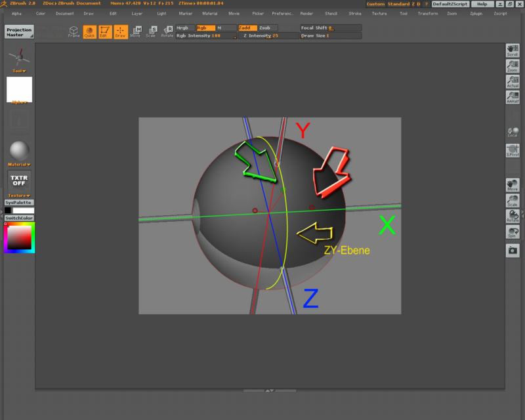Open the Texture TXTR OFF dropdown
Screen dimensions: 525x420
pyautogui.click(x=19, y=179)
